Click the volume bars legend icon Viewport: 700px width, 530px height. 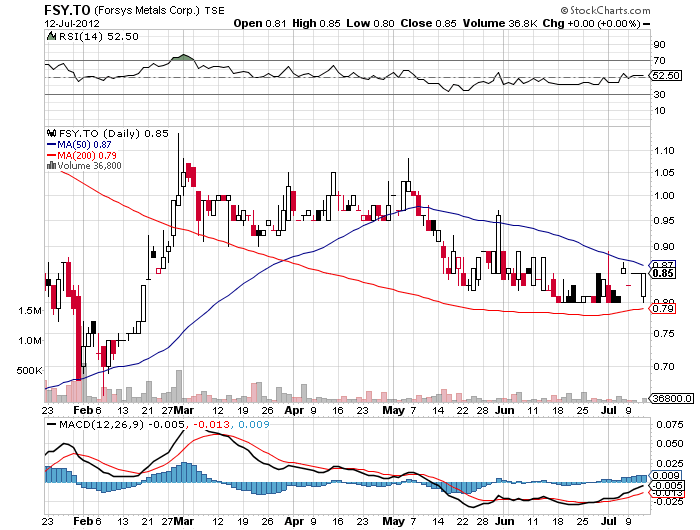[51, 166]
